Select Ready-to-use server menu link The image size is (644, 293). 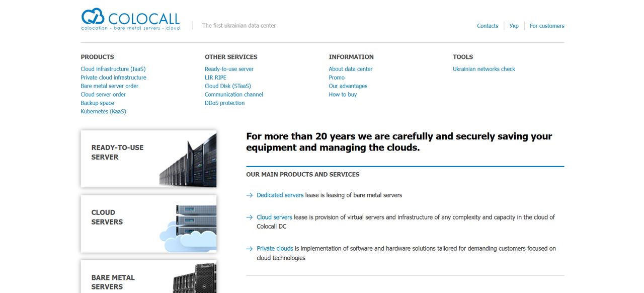[229, 69]
